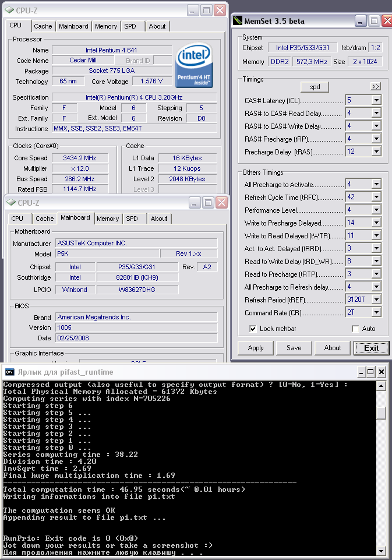Click the Core Speed value 3434.2 MHz

80,158
